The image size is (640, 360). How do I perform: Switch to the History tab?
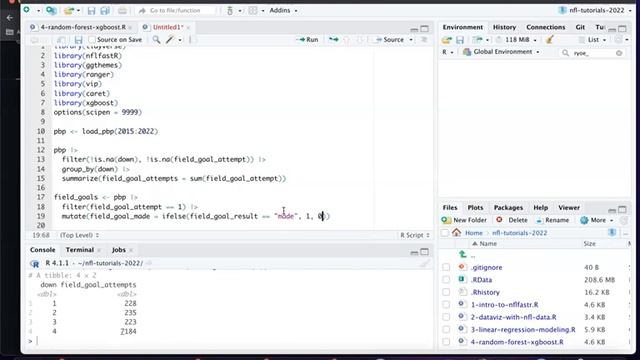[x=504, y=27]
